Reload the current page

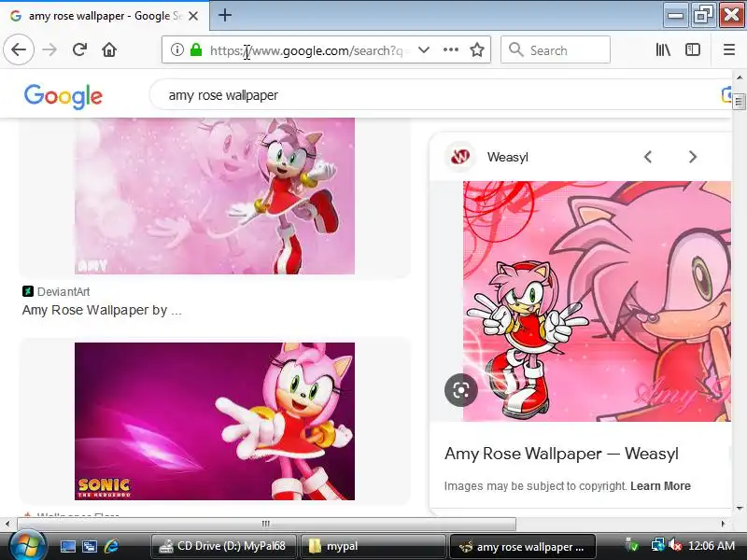coord(79,49)
